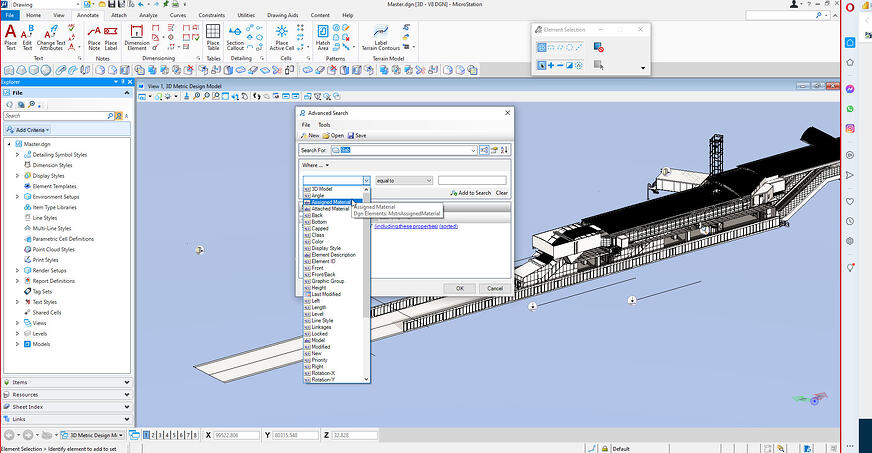The height and width of the screenshot is (453, 872).
Task: Click Add to Search button
Action: click(470, 193)
